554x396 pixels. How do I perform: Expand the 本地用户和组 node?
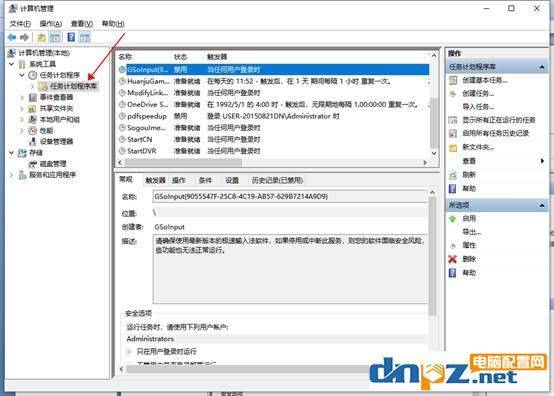(22, 119)
